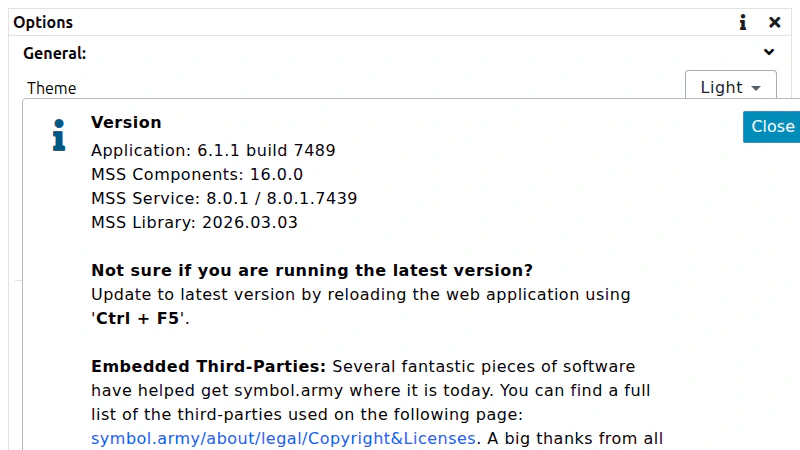Viewport: 800px width, 450px height.
Task: Click the 'Not sure if you are running' heading
Action: pyautogui.click(x=312, y=270)
